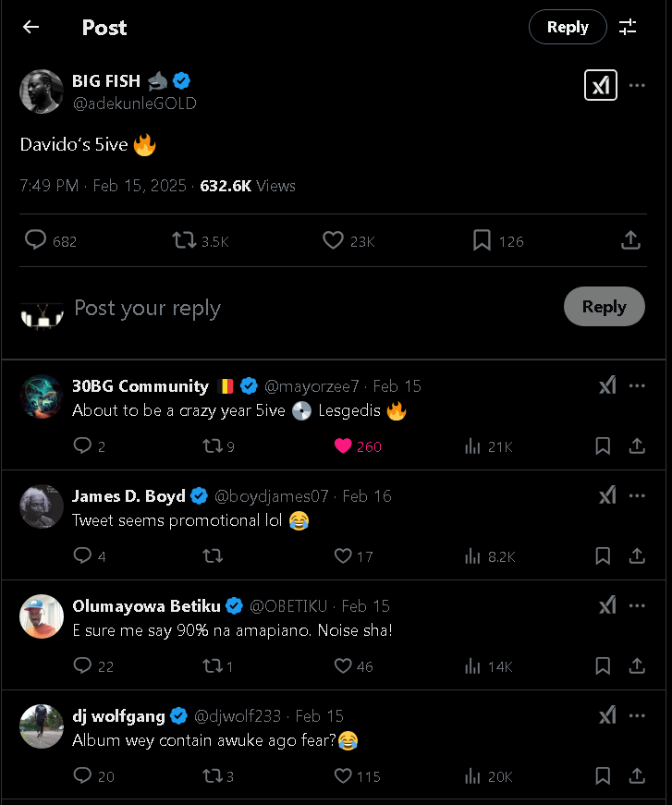Screen dimensions: 672x805
Task: Open more options on the main post
Action: (x=637, y=85)
